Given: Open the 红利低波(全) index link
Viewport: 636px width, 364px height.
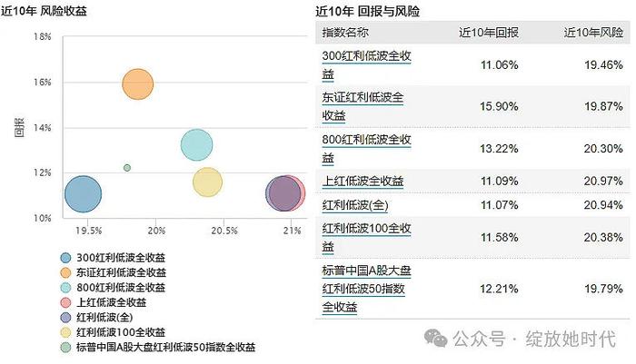Looking at the screenshot, I should coord(355,205).
